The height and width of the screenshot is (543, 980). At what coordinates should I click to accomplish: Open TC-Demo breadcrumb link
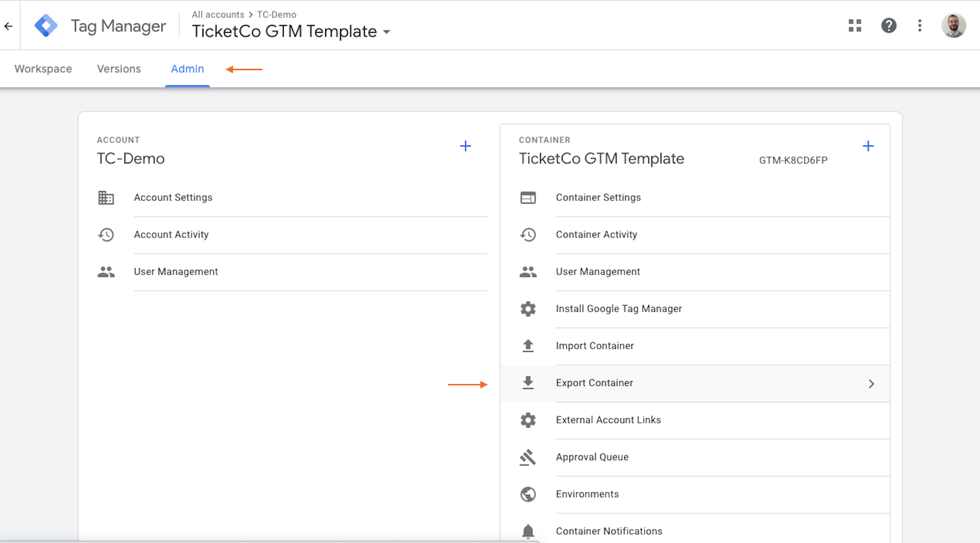277,14
